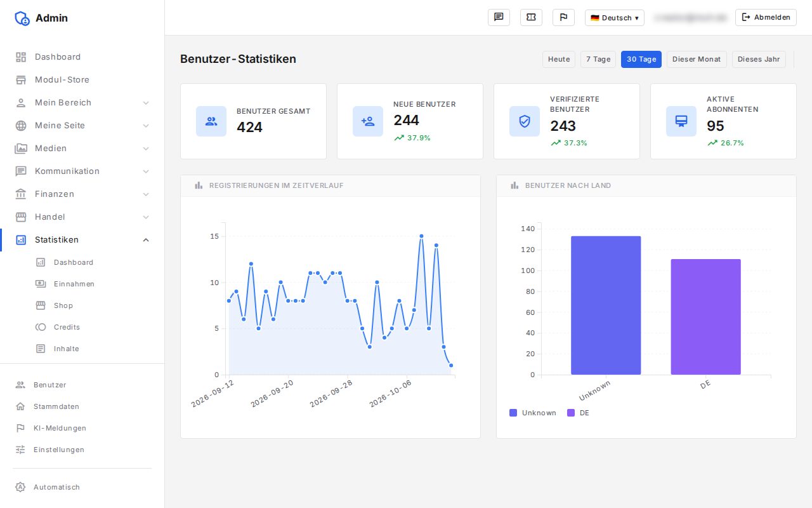Screen dimensions: 812x508
Task: Click the Aktive Abonnenten card icon
Action: 681,121
